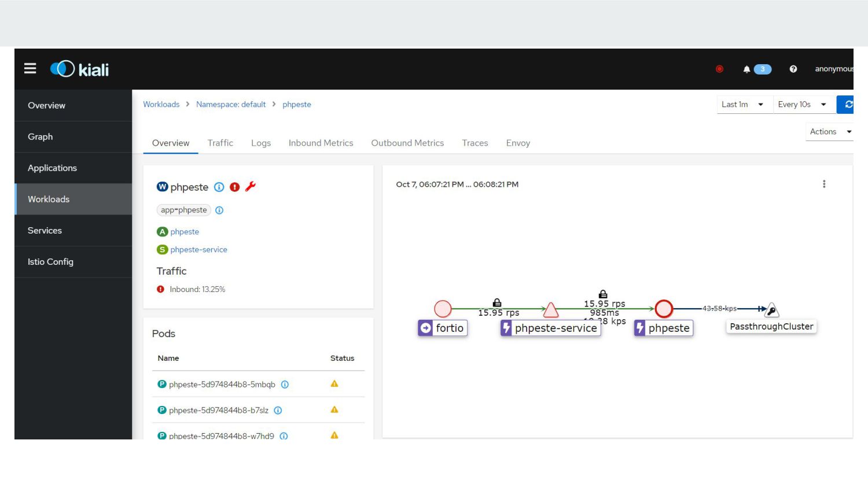
Task: Click the Kiali logo
Action: 80,69
